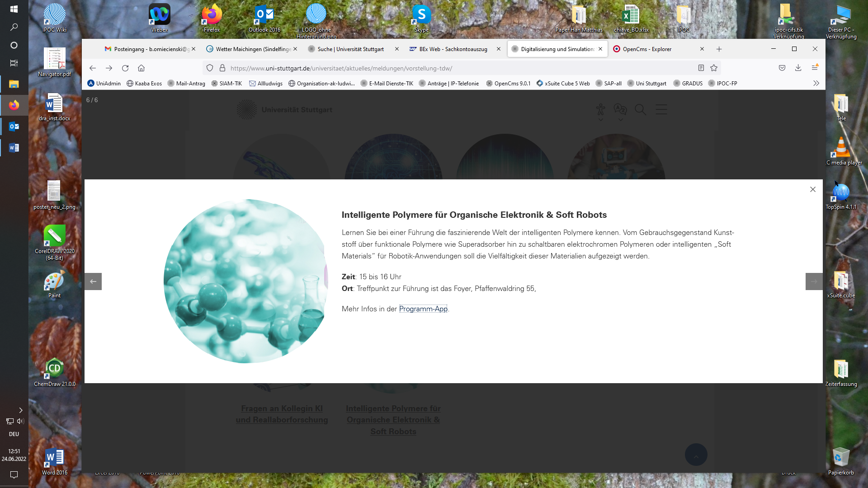Open the Programm-App link
Image resolution: width=868 pixels, height=488 pixels.
click(423, 309)
